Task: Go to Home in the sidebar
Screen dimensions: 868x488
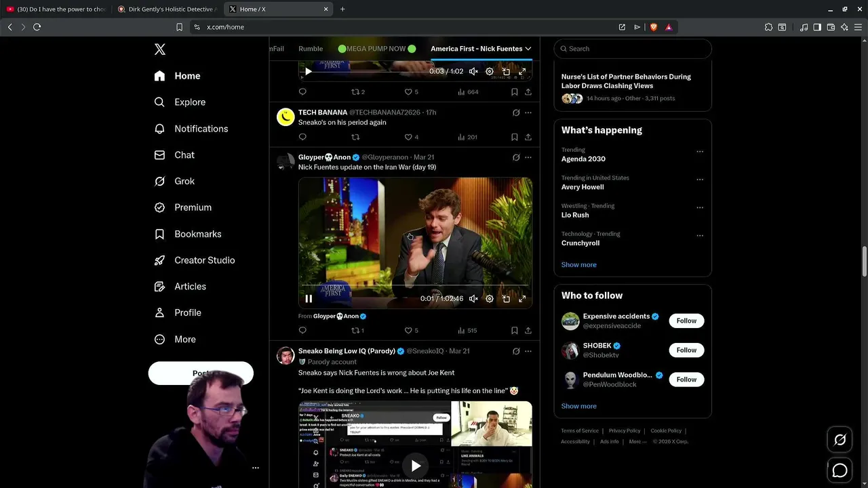Action: tap(177, 76)
